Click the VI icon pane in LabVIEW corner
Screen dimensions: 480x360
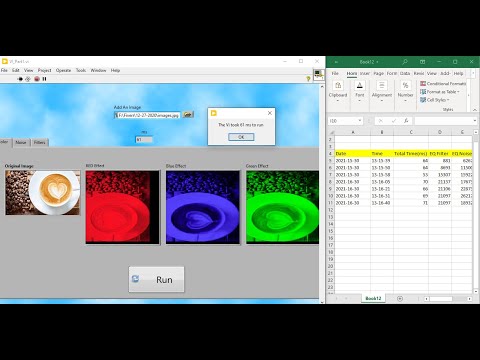(319, 74)
